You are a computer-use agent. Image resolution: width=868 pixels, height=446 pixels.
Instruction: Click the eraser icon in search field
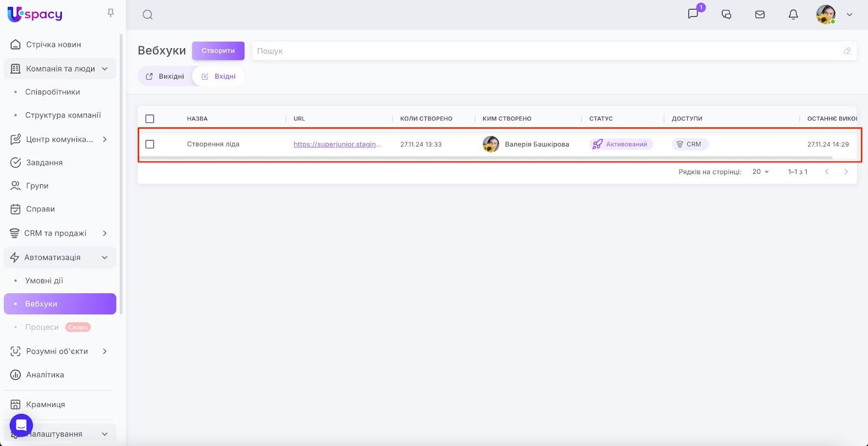click(x=847, y=51)
